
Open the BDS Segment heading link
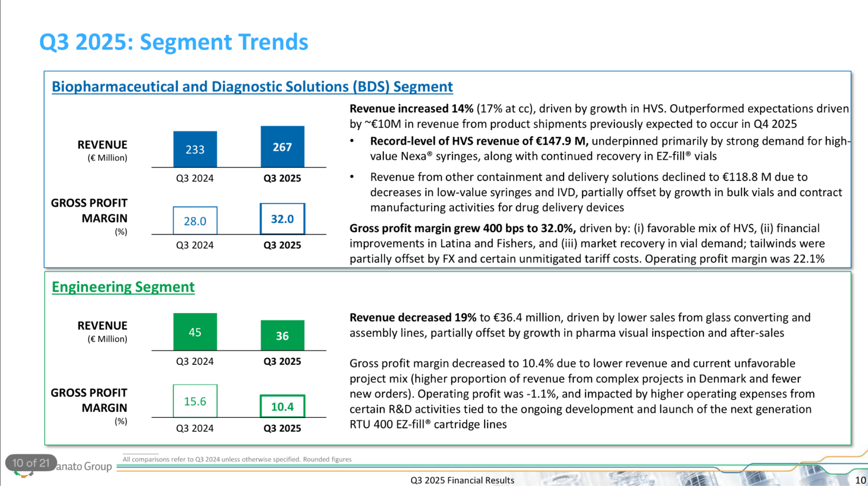tap(252, 86)
